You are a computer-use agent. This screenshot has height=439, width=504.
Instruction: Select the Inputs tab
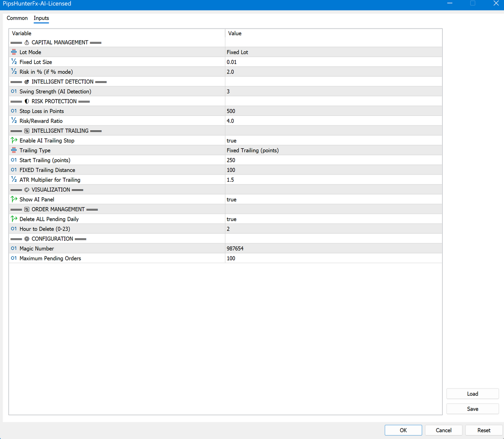click(x=41, y=18)
